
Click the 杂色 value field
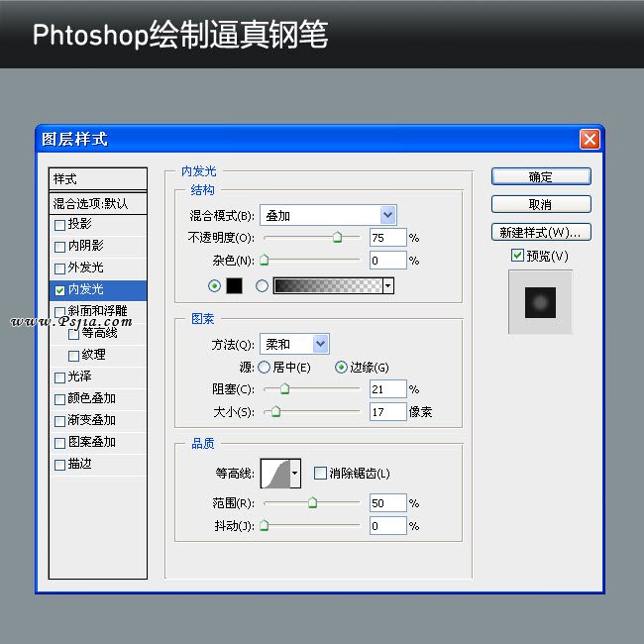(387, 260)
